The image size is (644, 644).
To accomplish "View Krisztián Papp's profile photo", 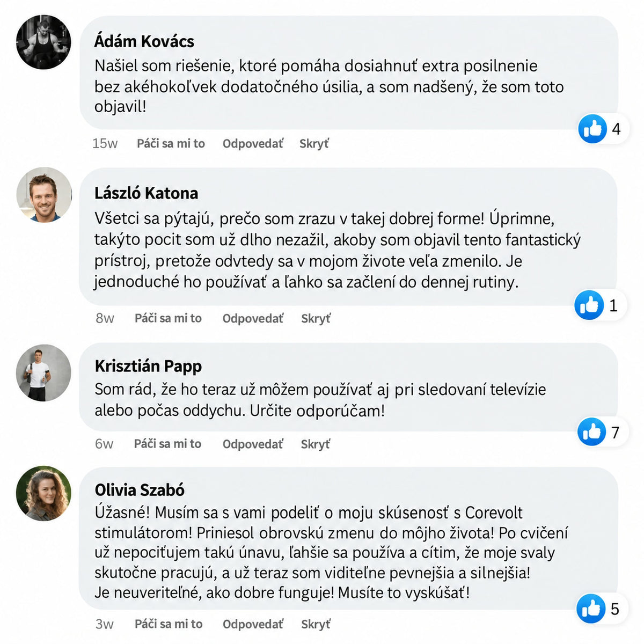I will [43, 372].
